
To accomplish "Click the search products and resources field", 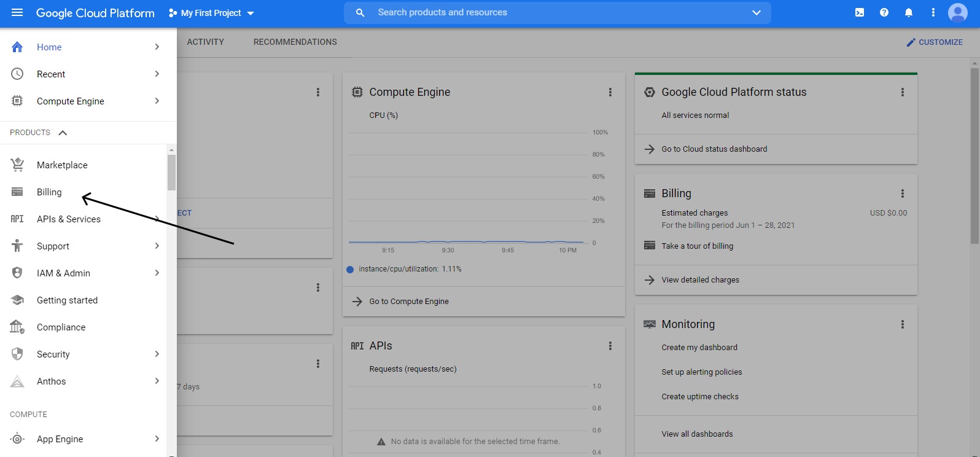I will coord(553,13).
